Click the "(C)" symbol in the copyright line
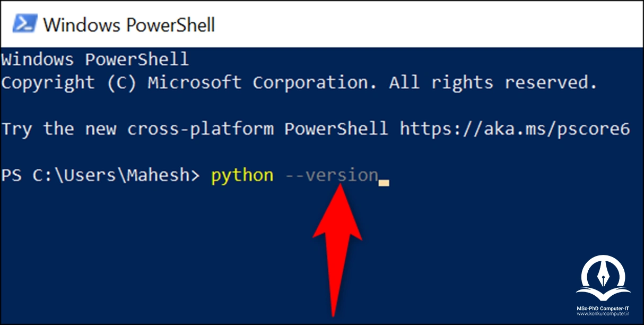 point(121,82)
